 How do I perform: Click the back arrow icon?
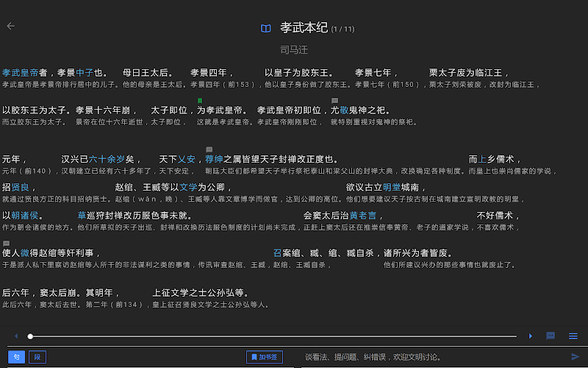(10, 26)
